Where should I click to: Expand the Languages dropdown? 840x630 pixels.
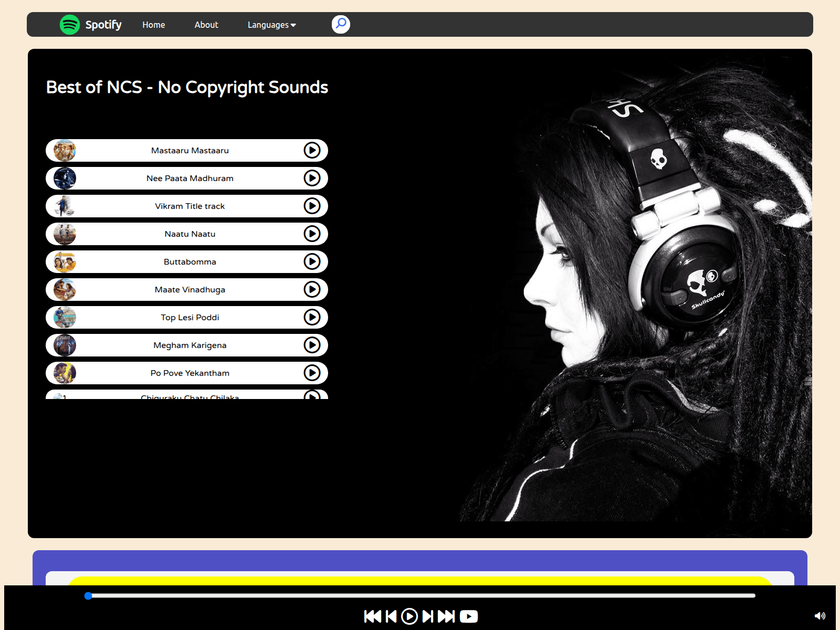pyautogui.click(x=272, y=25)
